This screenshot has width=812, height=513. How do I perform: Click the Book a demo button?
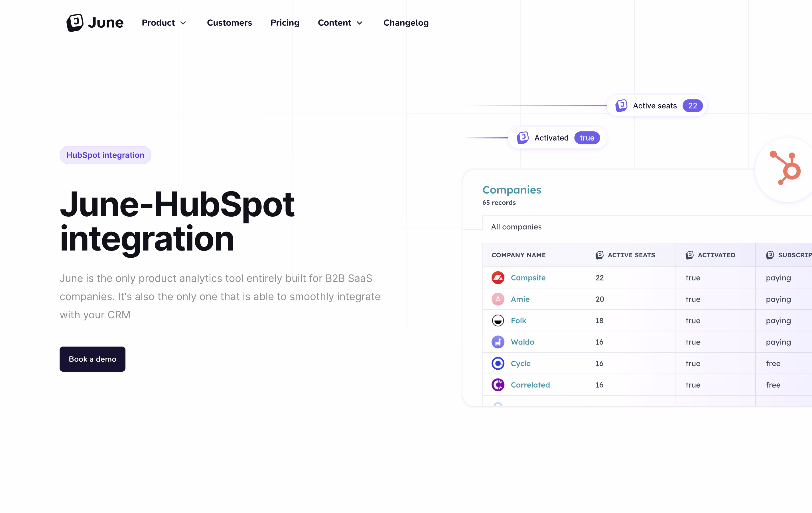coord(92,359)
